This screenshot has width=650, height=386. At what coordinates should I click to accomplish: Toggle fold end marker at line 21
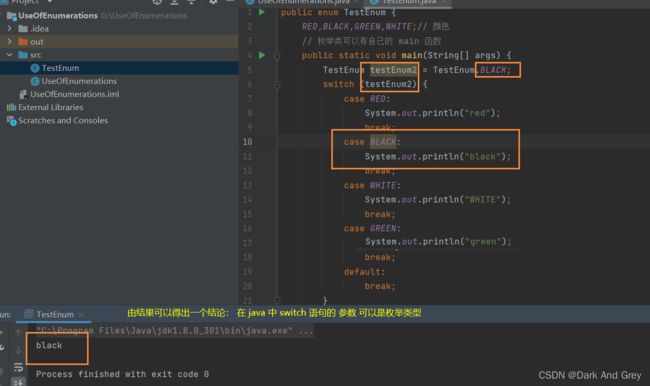[x=277, y=300]
